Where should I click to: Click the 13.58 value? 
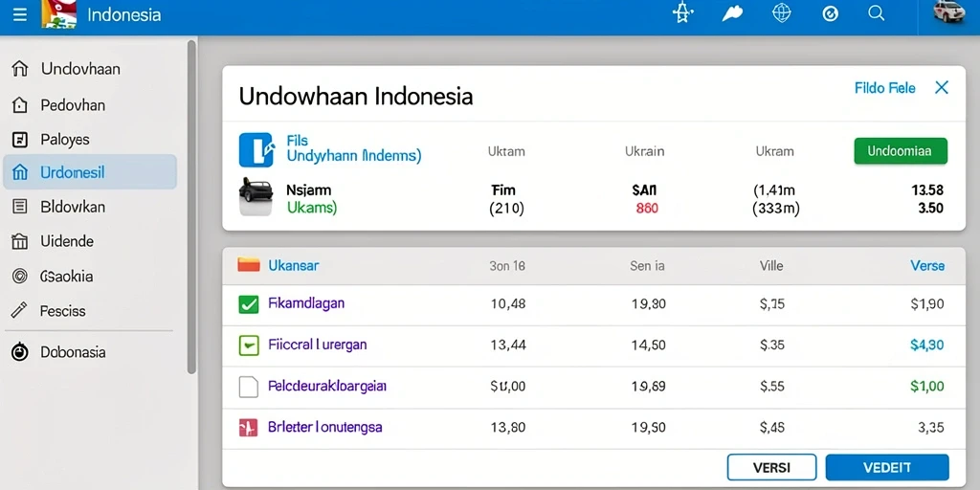click(x=927, y=190)
